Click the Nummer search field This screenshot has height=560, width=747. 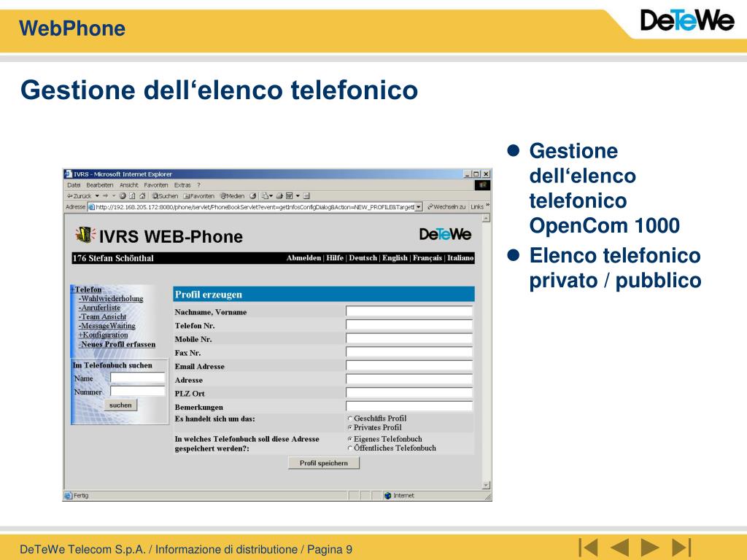click(138, 392)
